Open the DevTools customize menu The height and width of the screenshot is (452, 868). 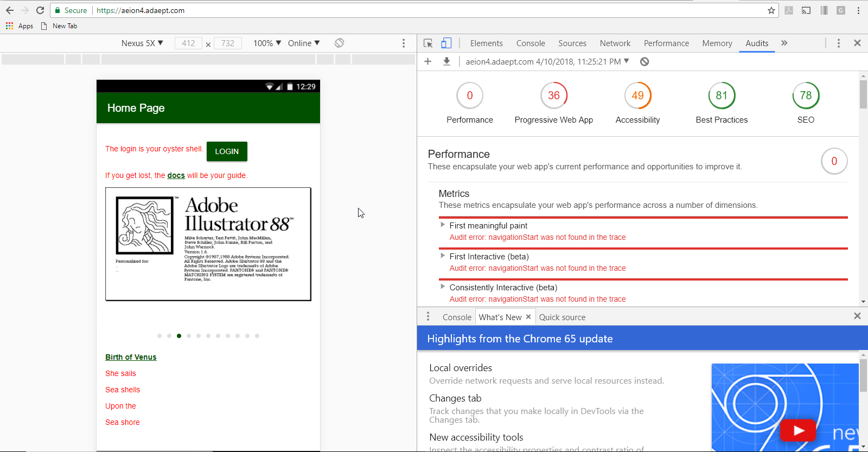click(839, 43)
